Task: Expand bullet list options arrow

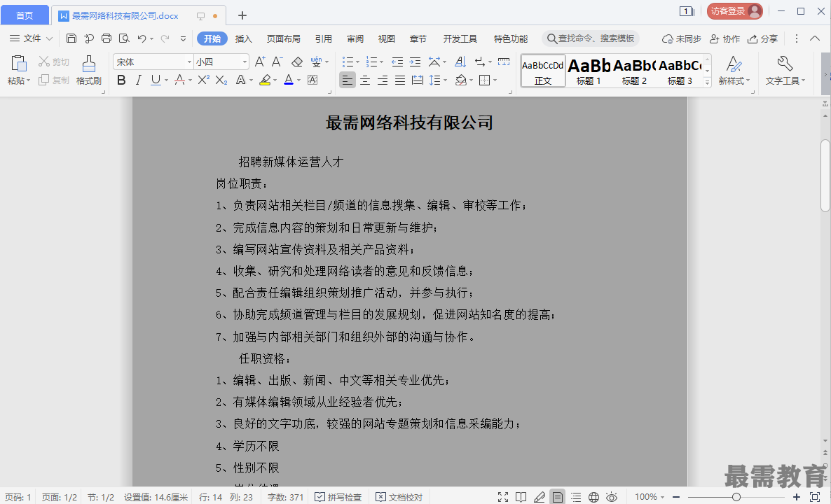Action: point(358,62)
